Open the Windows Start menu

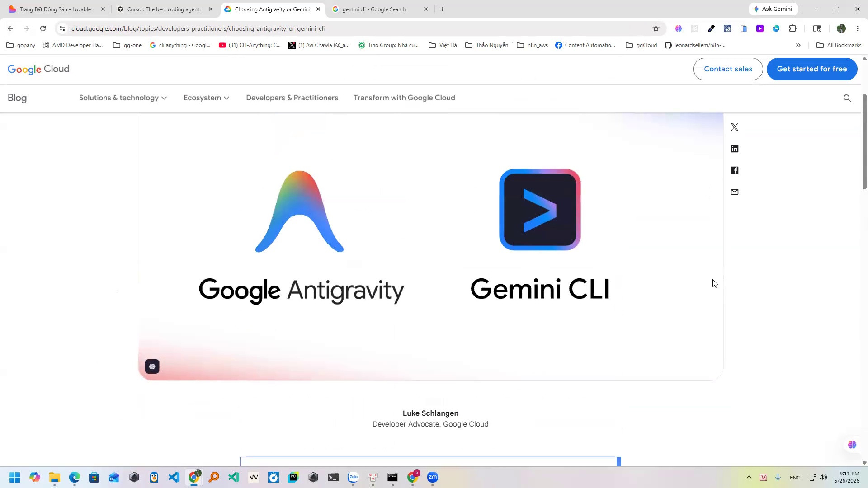point(15,478)
